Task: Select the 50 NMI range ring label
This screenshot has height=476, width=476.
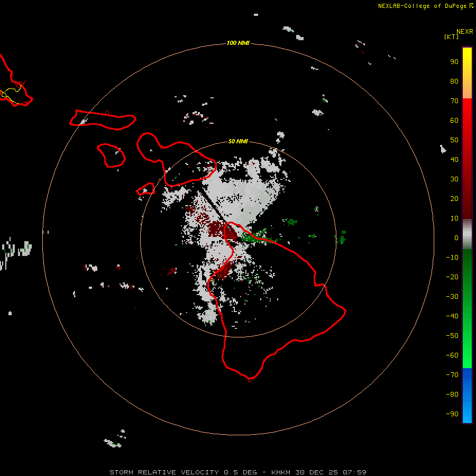Action: click(x=238, y=141)
